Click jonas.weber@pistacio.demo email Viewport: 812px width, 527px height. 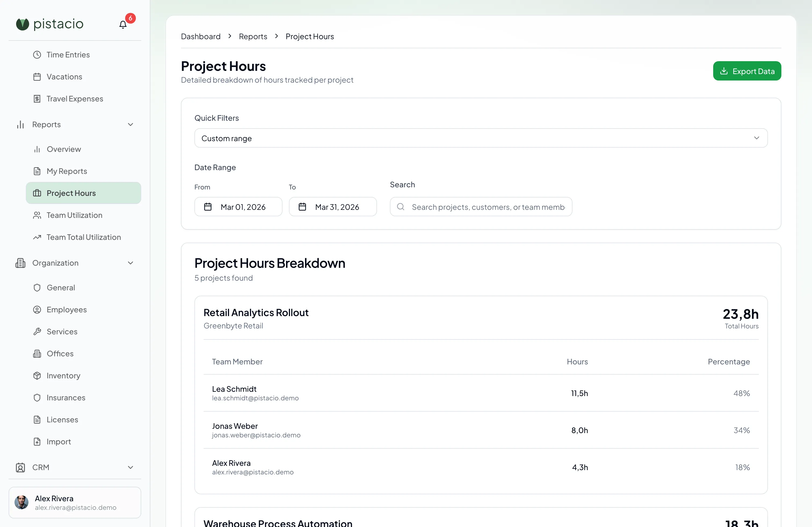click(256, 435)
